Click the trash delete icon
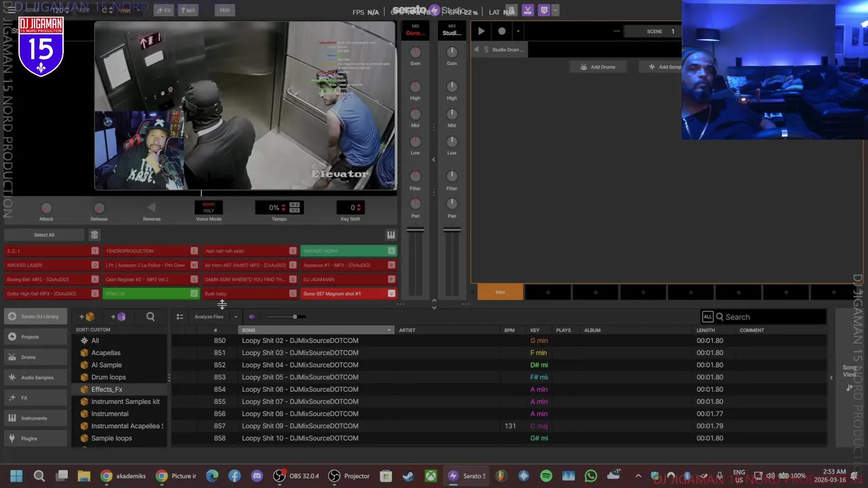Screen dimensions: 868x488 point(94,235)
